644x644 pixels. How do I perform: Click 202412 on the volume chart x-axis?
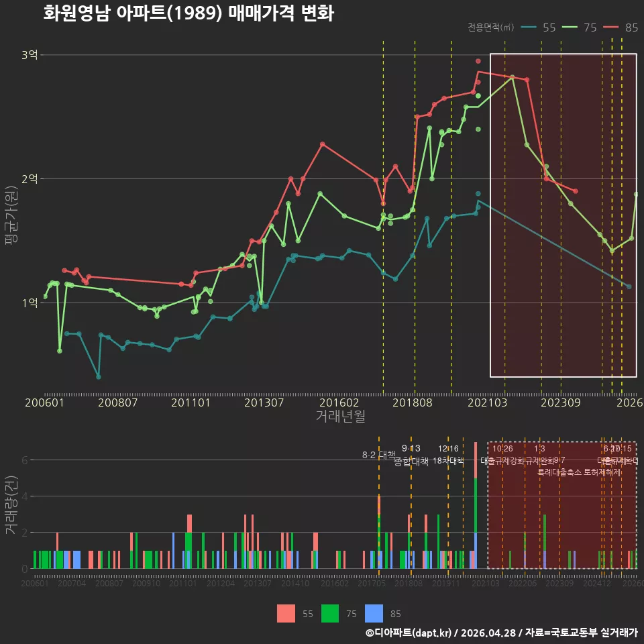click(597, 583)
